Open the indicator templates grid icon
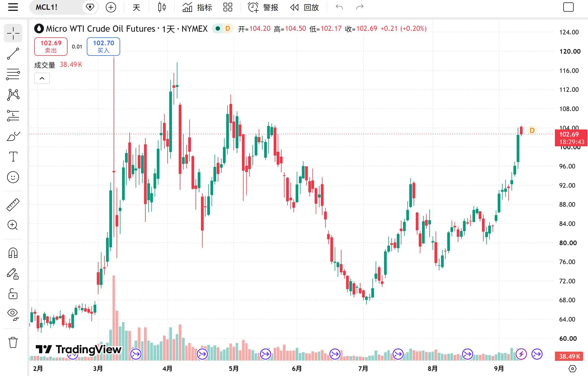Viewport: 588px width, 376px height. click(x=228, y=7)
